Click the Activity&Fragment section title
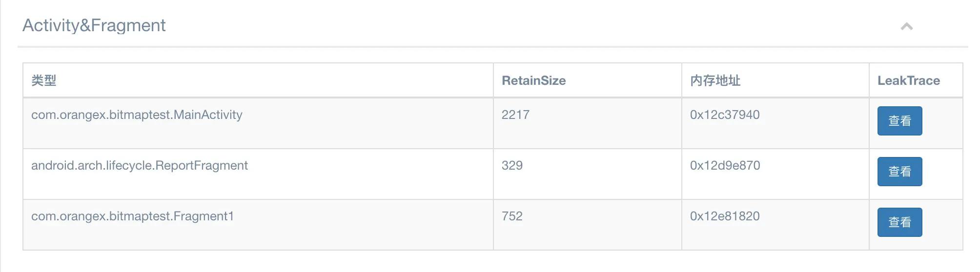Viewport: 980px width, 272px height. (x=94, y=25)
